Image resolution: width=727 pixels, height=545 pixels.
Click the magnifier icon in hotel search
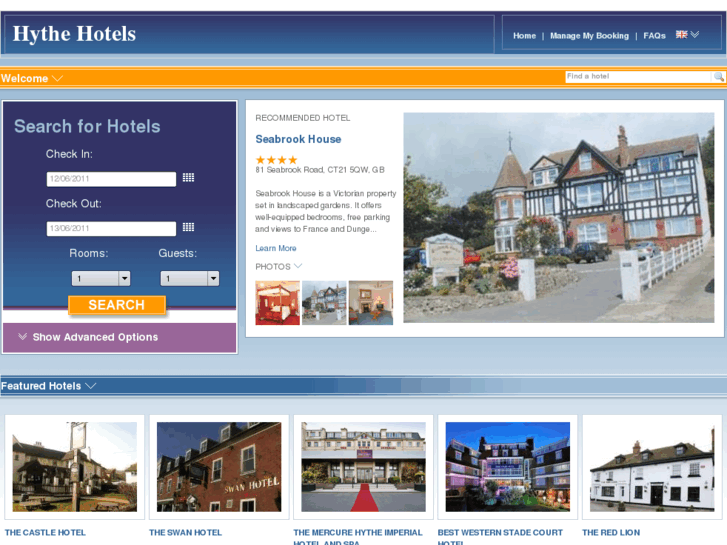click(x=718, y=77)
